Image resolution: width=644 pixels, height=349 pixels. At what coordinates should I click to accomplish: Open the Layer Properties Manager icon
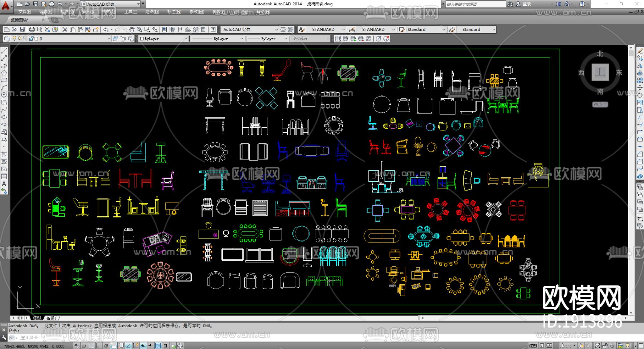coord(7,39)
